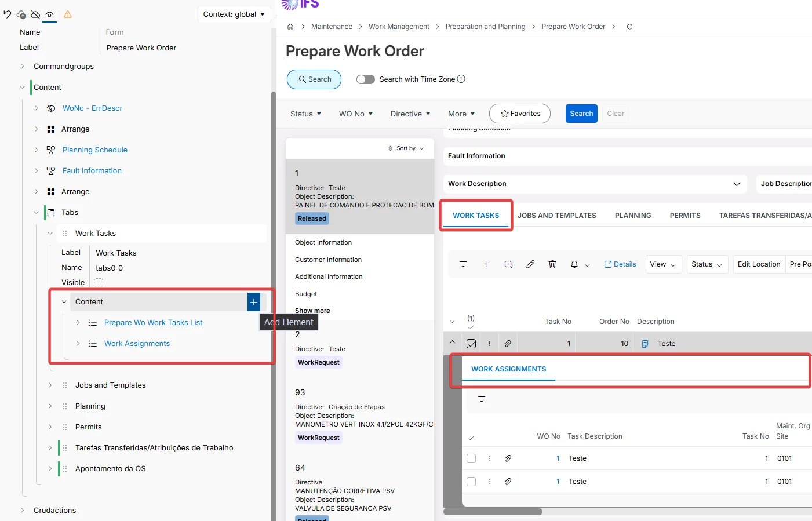Click the Clear filters button

616,114
